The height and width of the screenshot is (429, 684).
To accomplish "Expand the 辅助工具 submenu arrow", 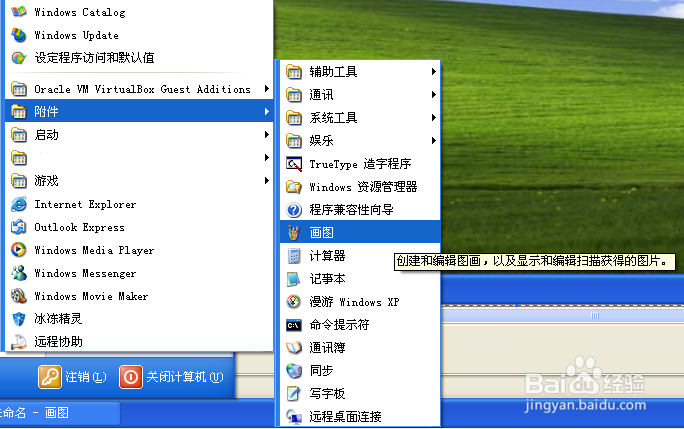I will (433, 72).
